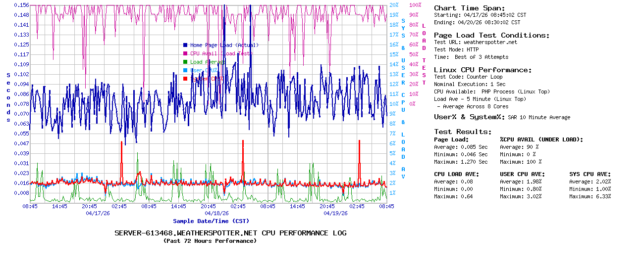Select the 04/17/26 date marker on the axis
This screenshot has width=644, height=272.
pyautogui.click(x=98, y=214)
